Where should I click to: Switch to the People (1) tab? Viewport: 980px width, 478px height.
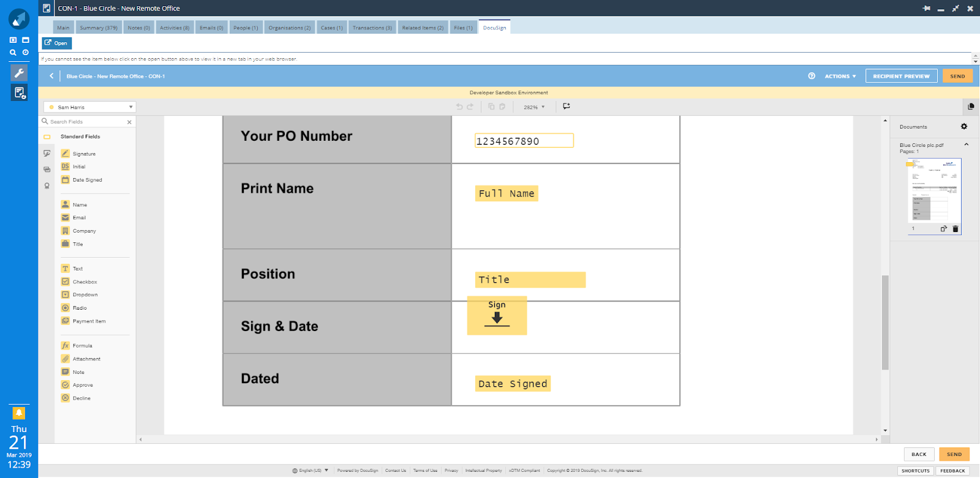click(x=246, y=28)
